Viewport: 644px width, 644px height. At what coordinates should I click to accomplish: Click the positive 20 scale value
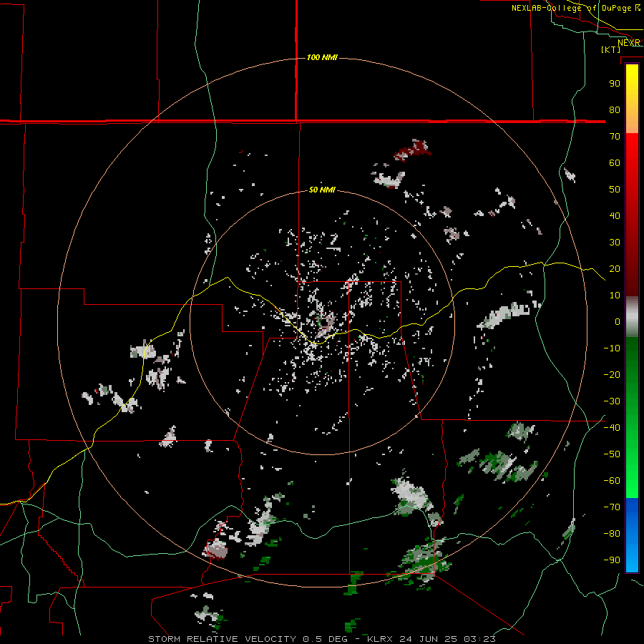click(x=615, y=268)
